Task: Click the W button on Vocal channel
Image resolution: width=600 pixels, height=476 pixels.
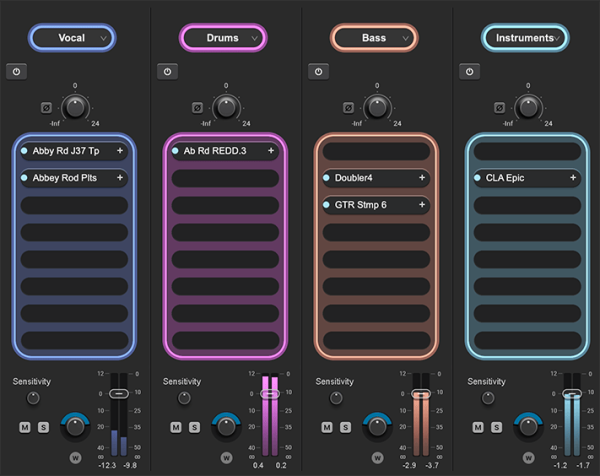Action: [75, 458]
